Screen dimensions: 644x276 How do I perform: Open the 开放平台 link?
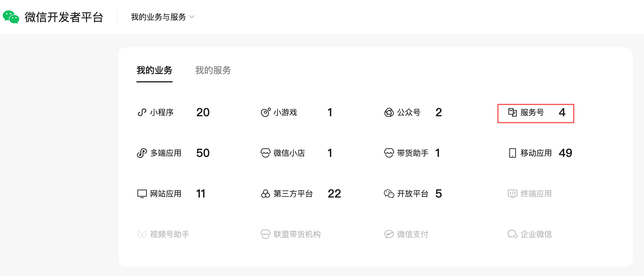[413, 194]
